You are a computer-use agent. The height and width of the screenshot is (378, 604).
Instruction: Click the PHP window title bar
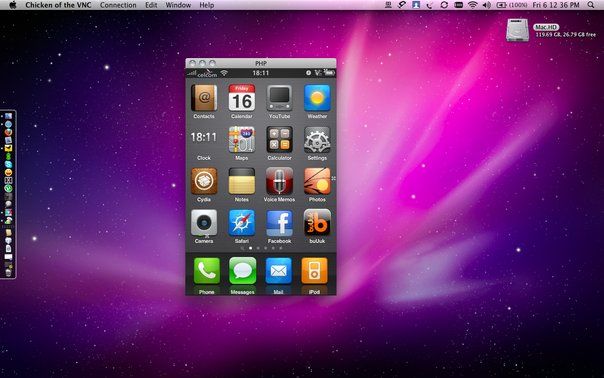pos(261,63)
